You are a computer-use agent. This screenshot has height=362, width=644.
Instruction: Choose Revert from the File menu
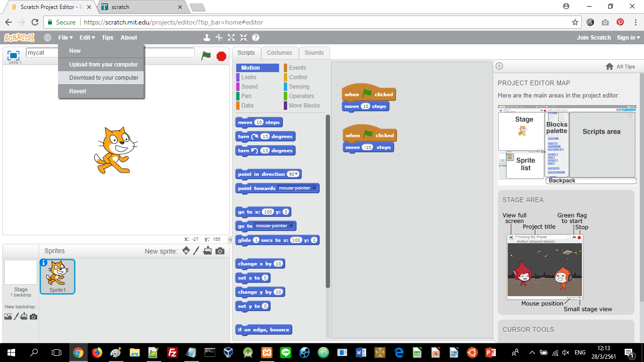(101, 91)
